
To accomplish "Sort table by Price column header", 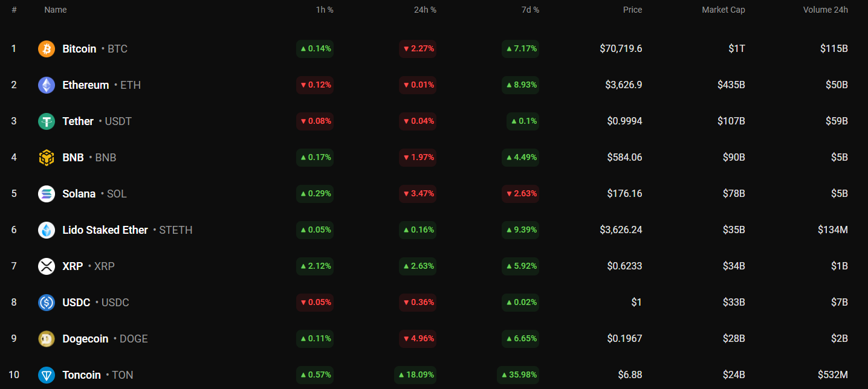I will 632,10.
